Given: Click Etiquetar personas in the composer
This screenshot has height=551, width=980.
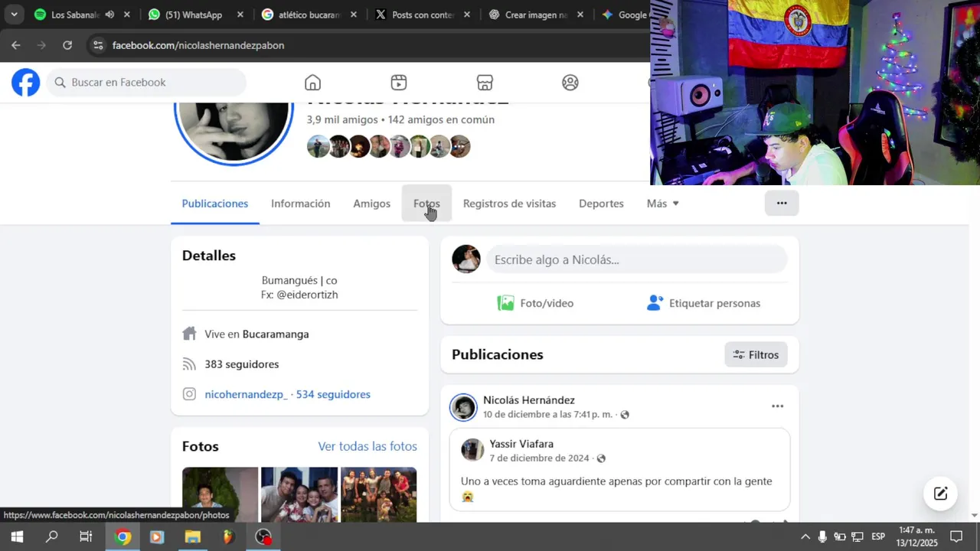Looking at the screenshot, I should tap(703, 303).
